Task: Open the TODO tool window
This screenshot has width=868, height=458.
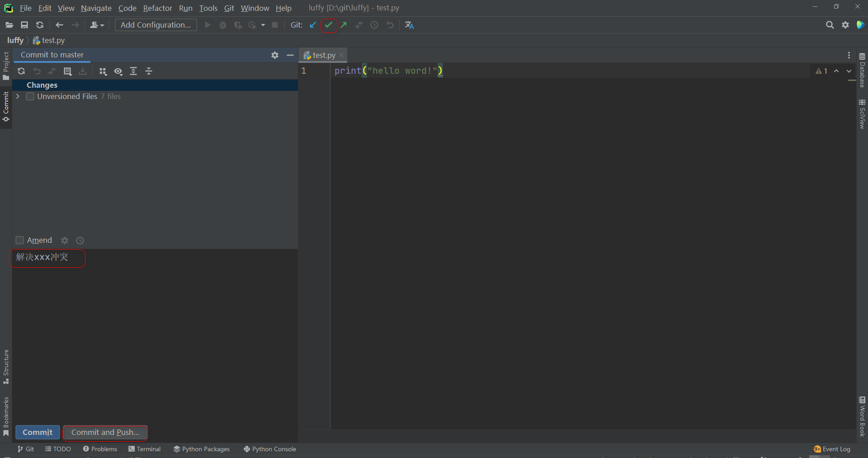Action: (x=58, y=449)
